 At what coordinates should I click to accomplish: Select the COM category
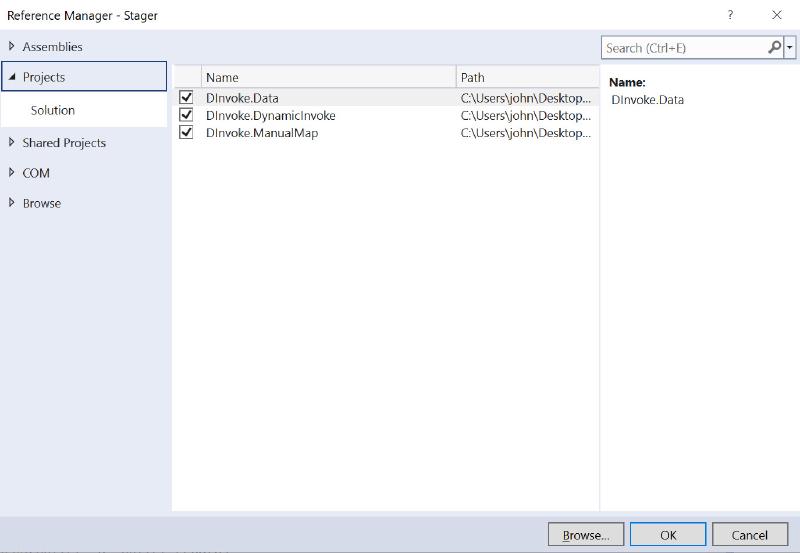click(36, 173)
